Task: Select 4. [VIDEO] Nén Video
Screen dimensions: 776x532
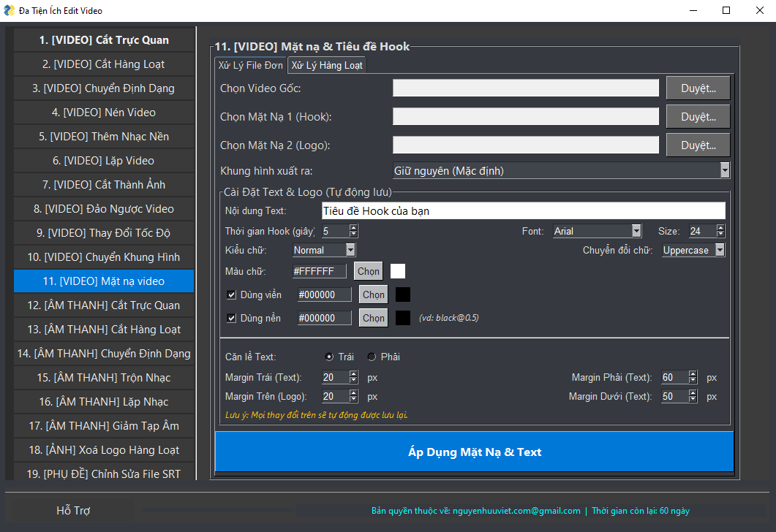Action: (x=104, y=113)
